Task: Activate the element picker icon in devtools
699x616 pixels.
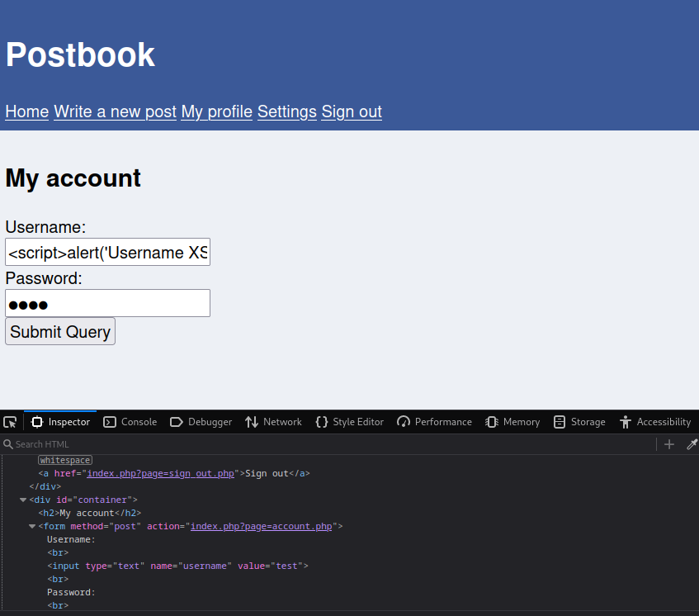Action: [10, 422]
